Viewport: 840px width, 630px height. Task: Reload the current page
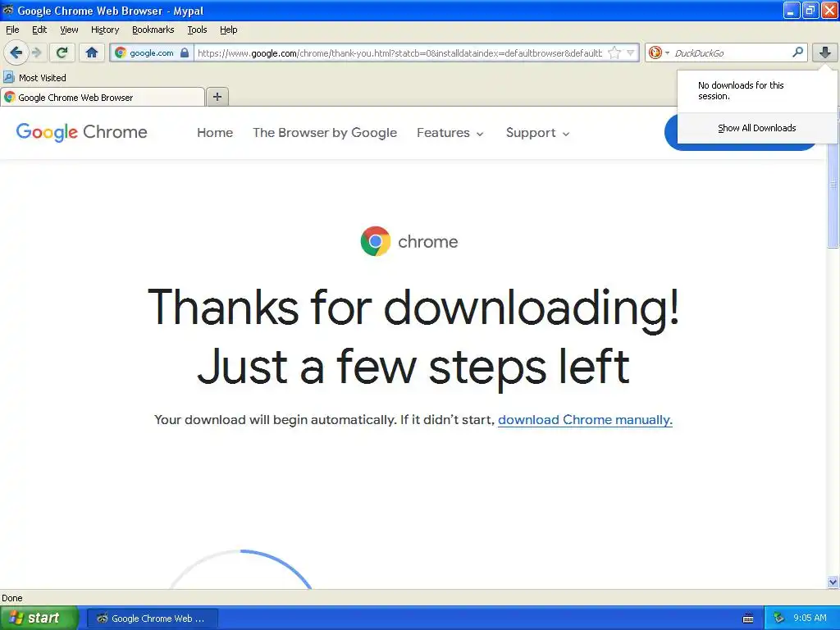62,52
